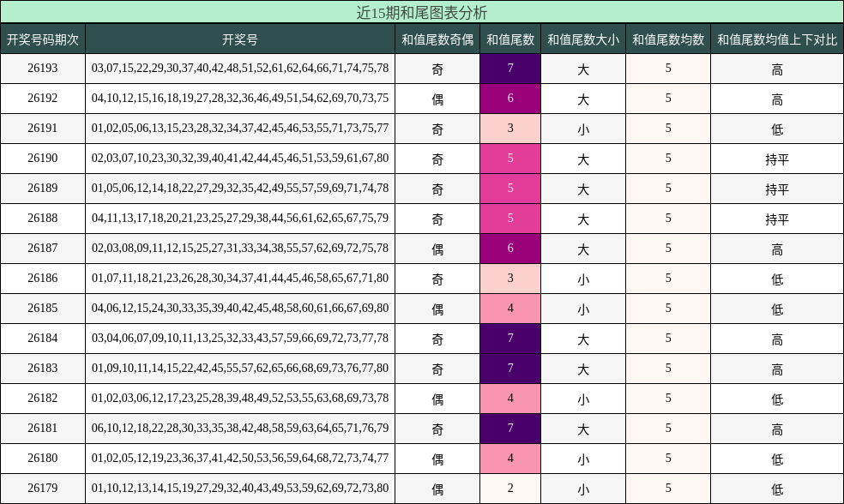Click 偶 in row 26192
This screenshot has height=504, width=844.
(x=437, y=99)
